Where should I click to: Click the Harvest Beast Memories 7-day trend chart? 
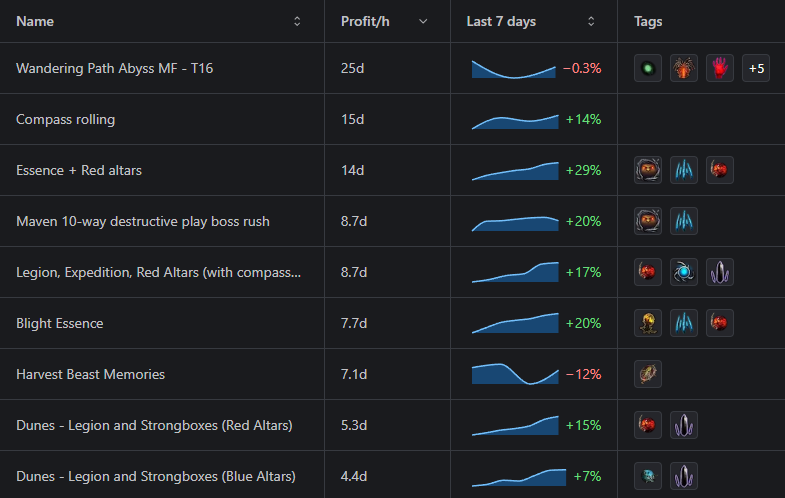point(514,374)
